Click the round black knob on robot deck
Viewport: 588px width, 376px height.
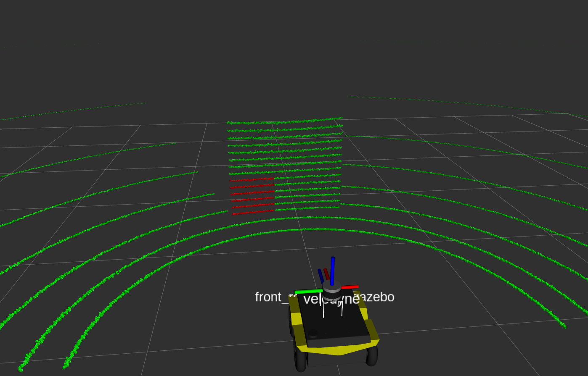313,334
